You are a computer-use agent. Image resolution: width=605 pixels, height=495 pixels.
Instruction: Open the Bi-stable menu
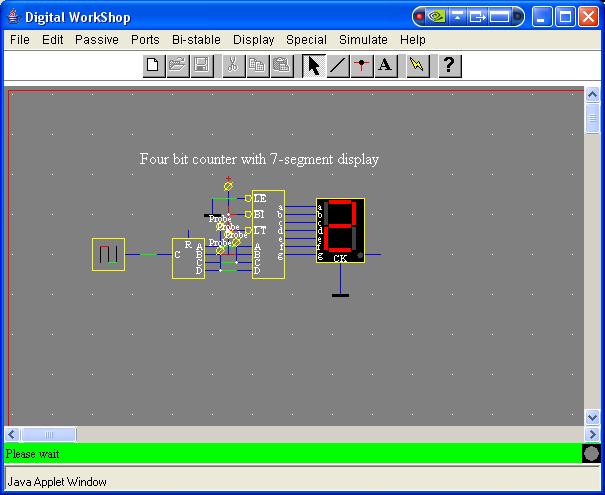[x=196, y=40]
